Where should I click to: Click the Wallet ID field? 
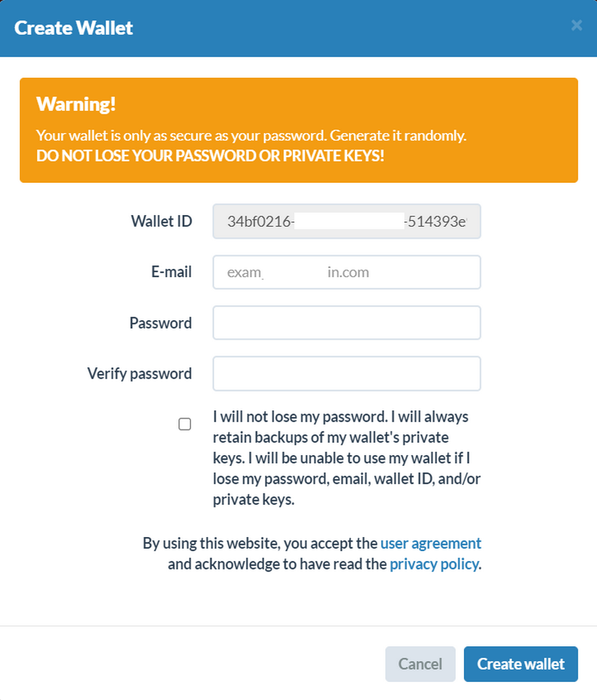(346, 222)
